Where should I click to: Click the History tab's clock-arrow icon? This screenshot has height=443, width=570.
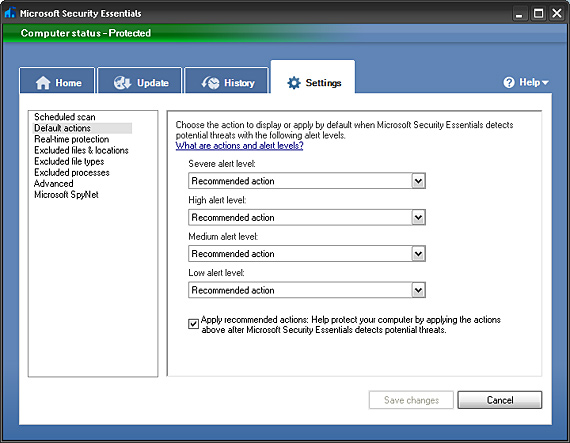210,83
